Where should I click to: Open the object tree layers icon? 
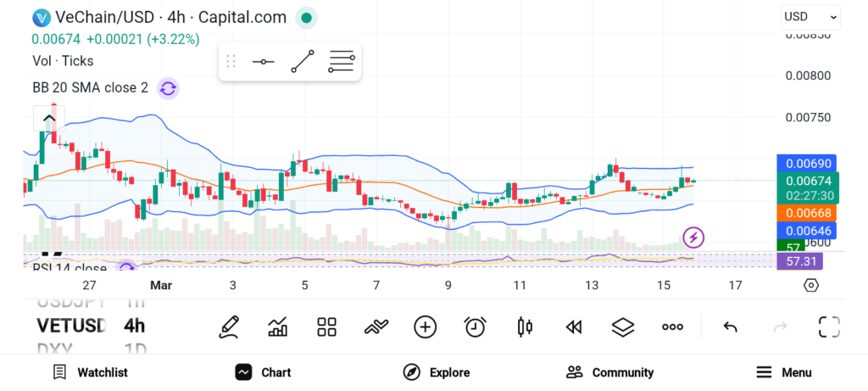(x=623, y=327)
